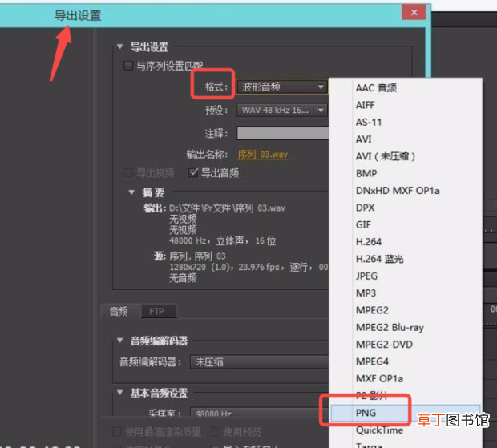Image resolution: width=497 pixels, height=448 pixels.
Task: Pick DNxHD MXF OP1a format
Action: click(x=406, y=191)
